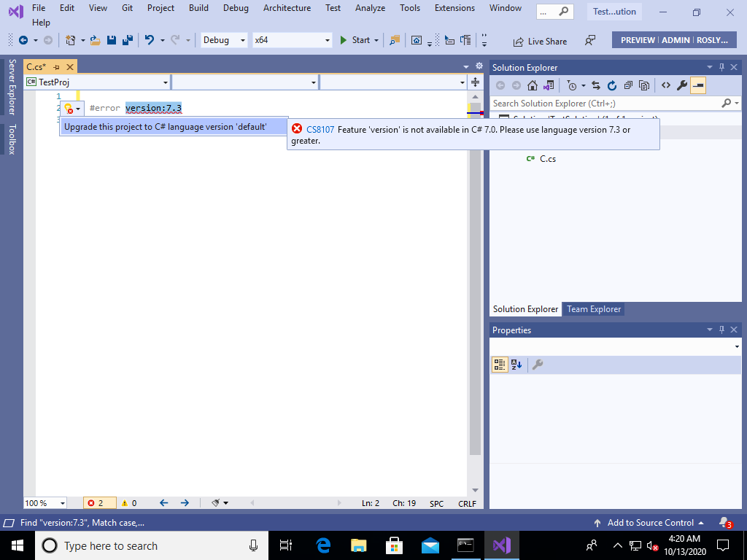
Task: Toggle auto-hide pin on Properties panel
Action: (x=721, y=330)
